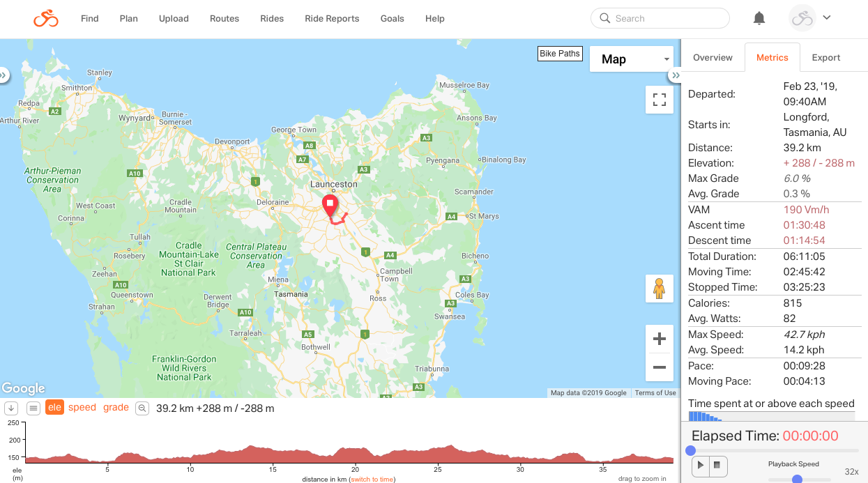Play the ride playback
The width and height of the screenshot is (868, 483).
click(x=701, y=465)
